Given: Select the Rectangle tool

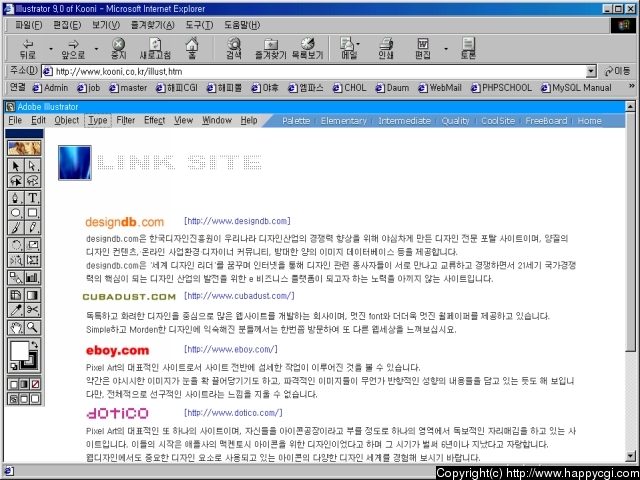Looking at the screenshot, I should [32, 213].
